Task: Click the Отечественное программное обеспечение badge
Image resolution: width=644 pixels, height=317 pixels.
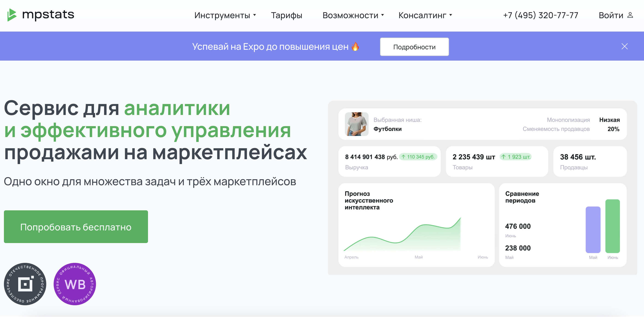Action: click(25, 284)
